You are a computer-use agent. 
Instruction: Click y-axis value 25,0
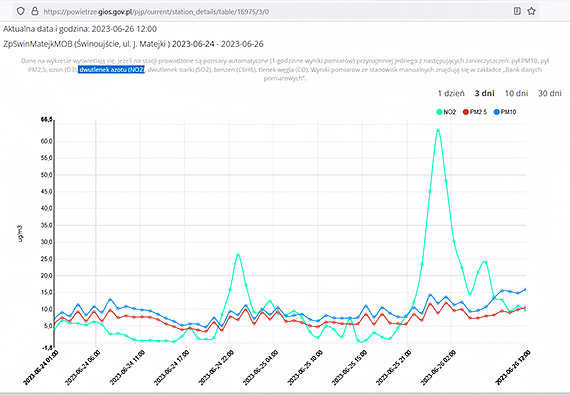pyautogui.click(x=47, y=259)
